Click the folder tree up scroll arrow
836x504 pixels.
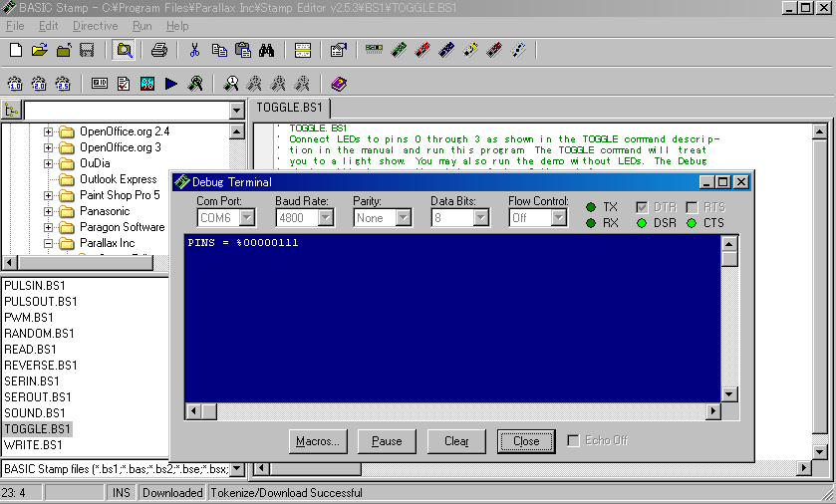click(237, 131)
